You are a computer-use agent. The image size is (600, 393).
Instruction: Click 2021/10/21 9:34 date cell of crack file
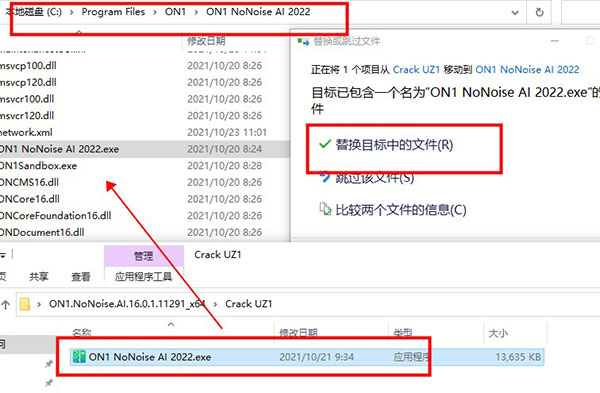click(x=316, y=357)
